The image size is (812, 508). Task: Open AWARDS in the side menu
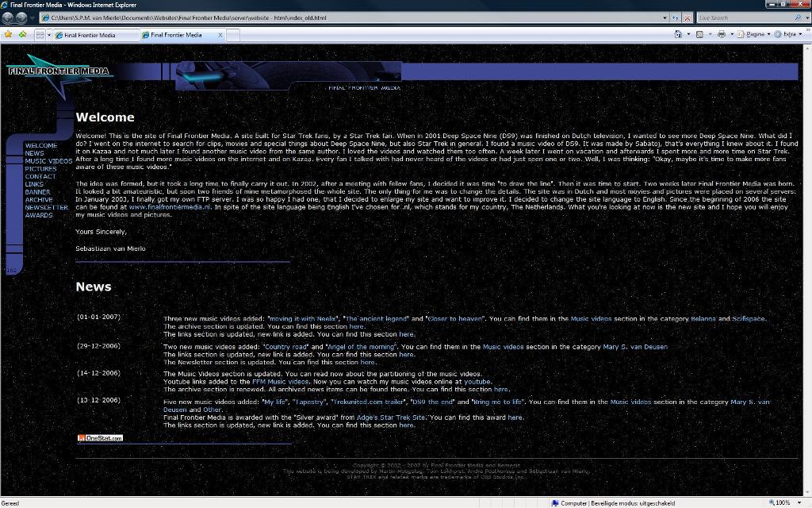(x=39, y=215)
